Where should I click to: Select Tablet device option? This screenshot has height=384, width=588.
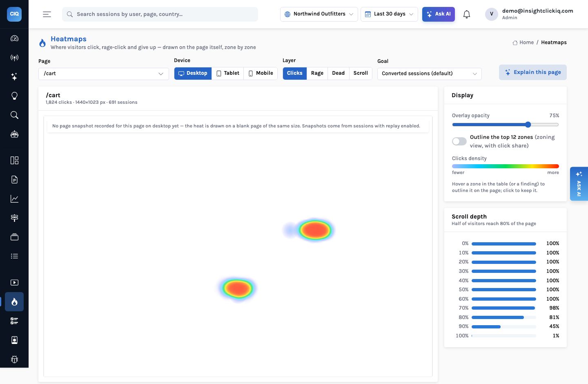(x=228, y=73)
